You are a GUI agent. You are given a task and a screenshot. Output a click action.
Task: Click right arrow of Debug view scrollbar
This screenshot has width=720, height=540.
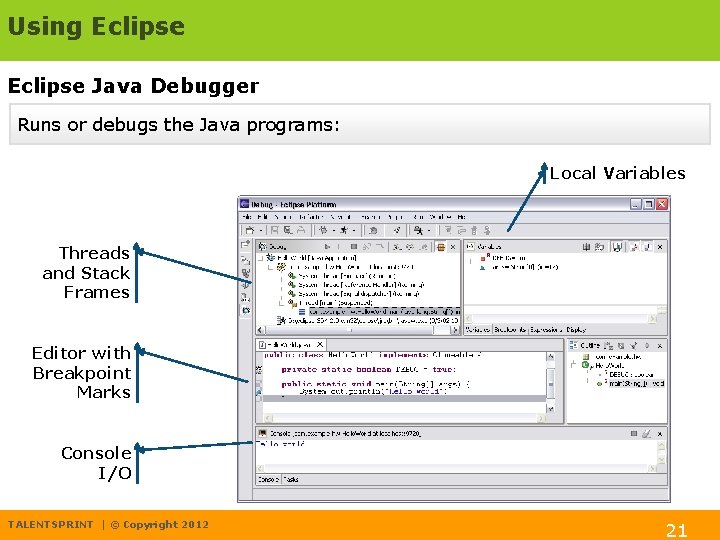pyautogui.click(x=455, y=330)
